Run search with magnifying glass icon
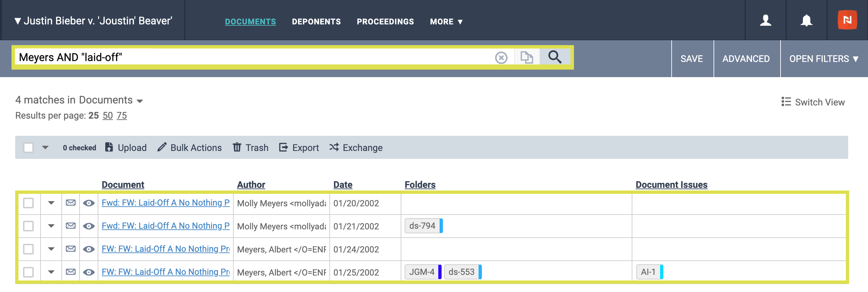 coord(555,57)
